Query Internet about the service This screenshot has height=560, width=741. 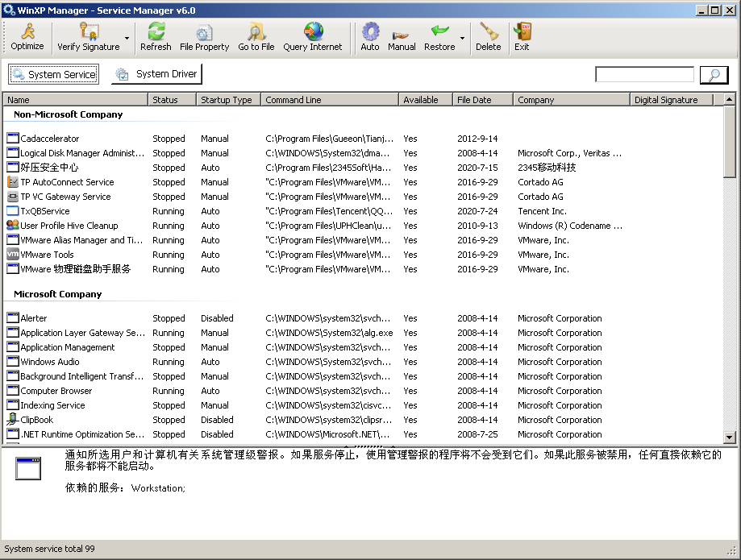tap(313, 37)
